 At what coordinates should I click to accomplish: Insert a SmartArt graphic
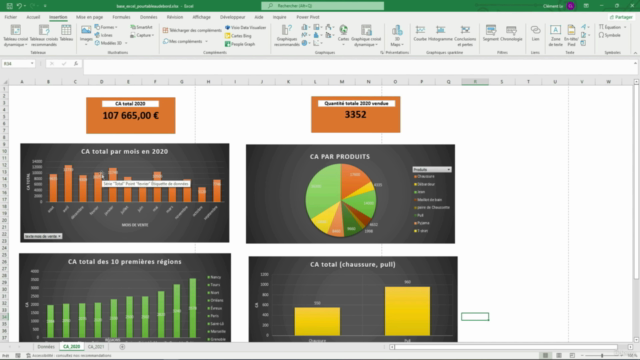pyautogui.click(x=141, y=27)
